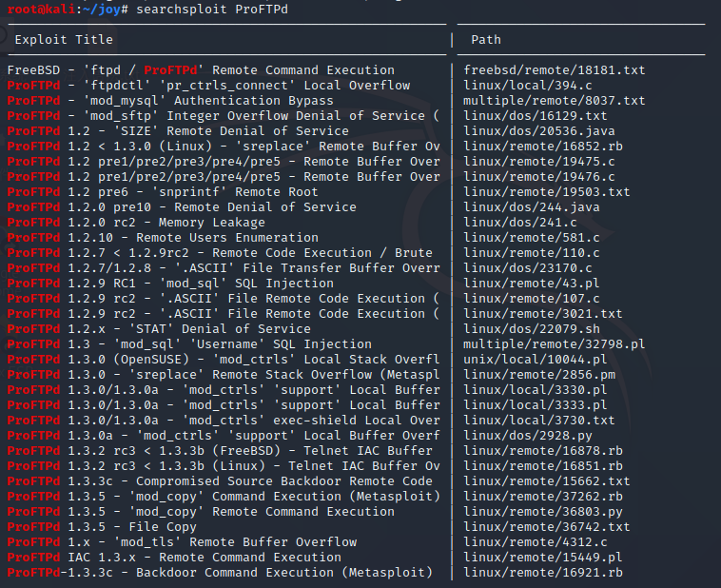Click path linux/remote/36742.txt
This screenshot has width=721, height=588.
pyautogui.click(x=547, y=526)
